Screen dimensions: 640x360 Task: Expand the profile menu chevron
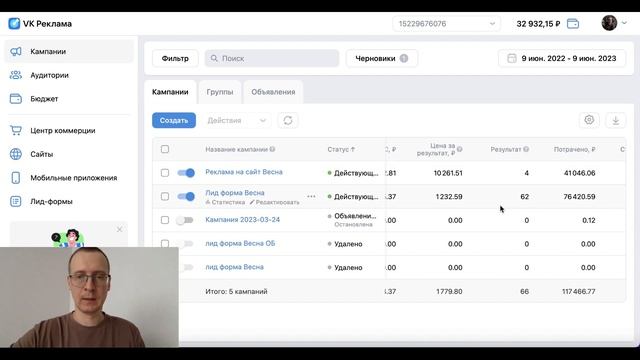tap(624, 23)
